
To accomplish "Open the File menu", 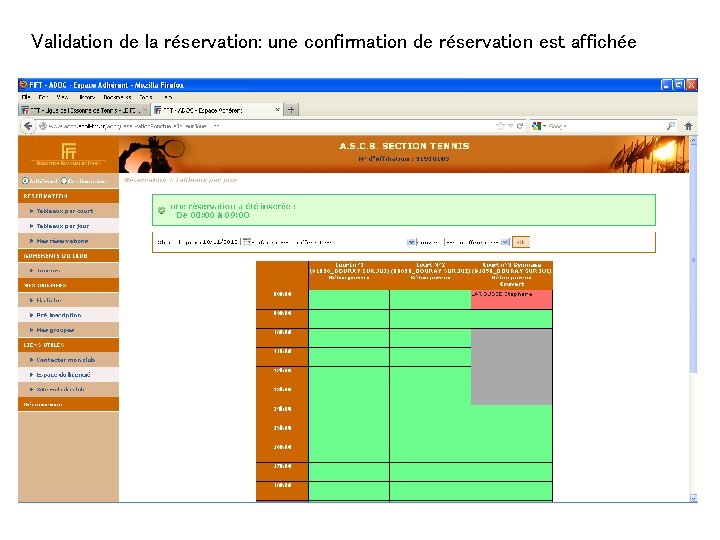I will click(26, 97).
